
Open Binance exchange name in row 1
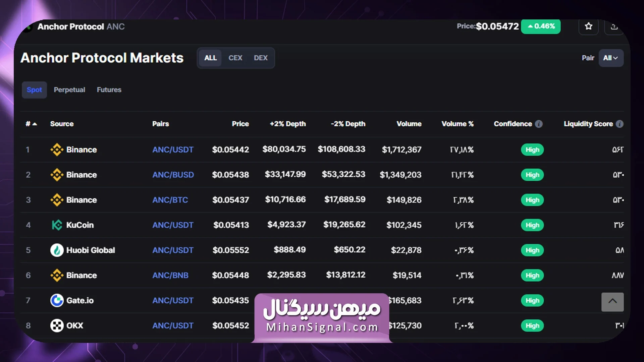pos(82,150)
